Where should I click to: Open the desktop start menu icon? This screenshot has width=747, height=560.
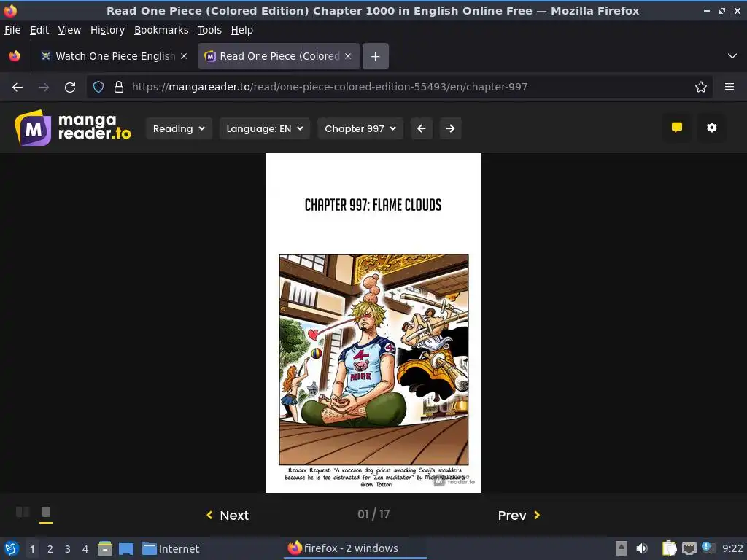click(12, 548)
